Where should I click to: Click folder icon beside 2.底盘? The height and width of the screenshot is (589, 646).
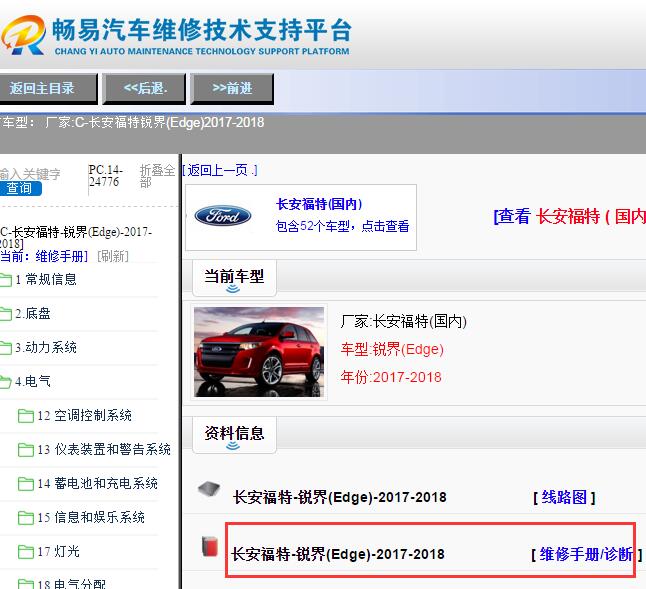coord(6,314)
